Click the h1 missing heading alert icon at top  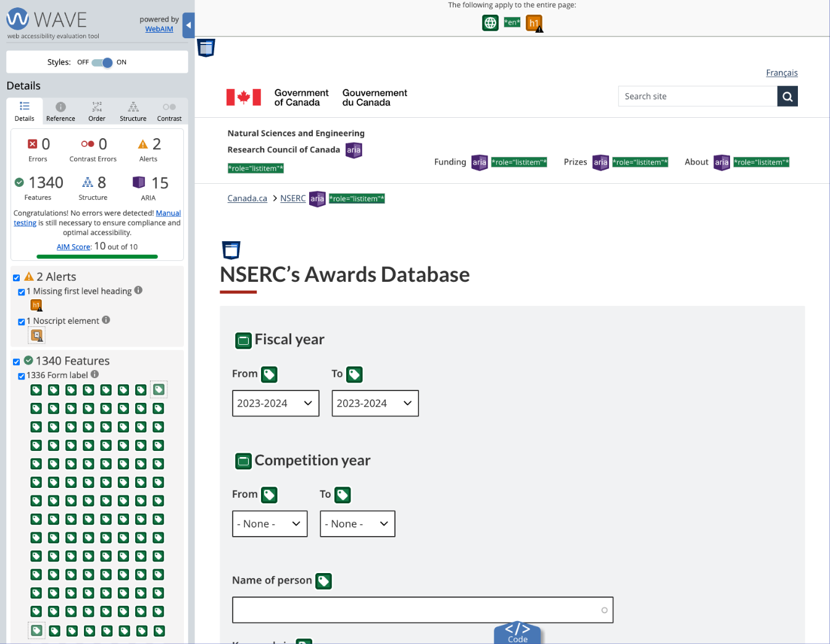[x=534, y=23]
